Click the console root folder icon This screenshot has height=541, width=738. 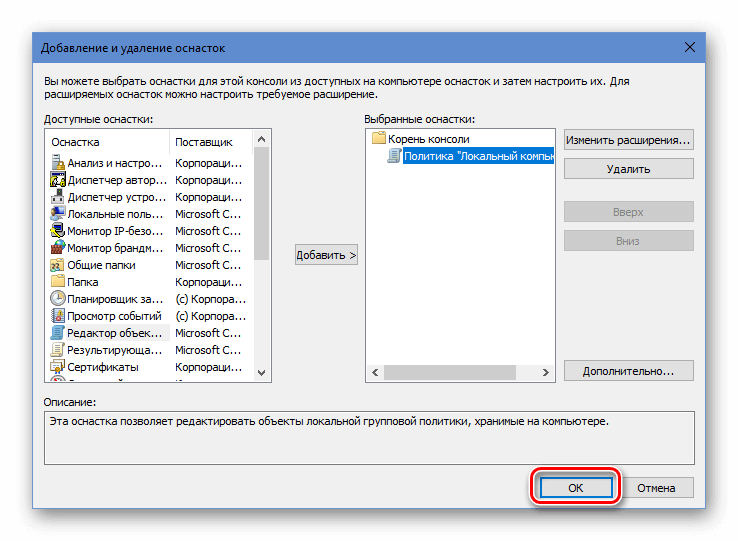(378, 138)
